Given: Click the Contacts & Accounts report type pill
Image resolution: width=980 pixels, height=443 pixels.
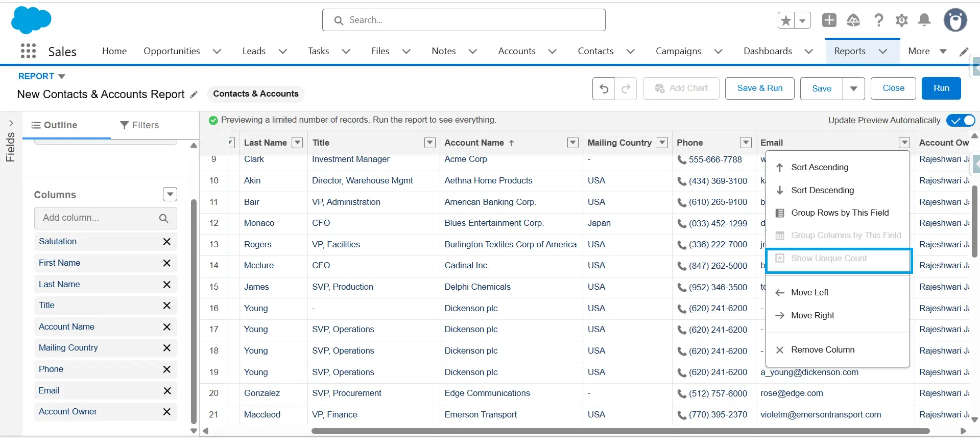Looking at the screenshot, I should (255, 94).
